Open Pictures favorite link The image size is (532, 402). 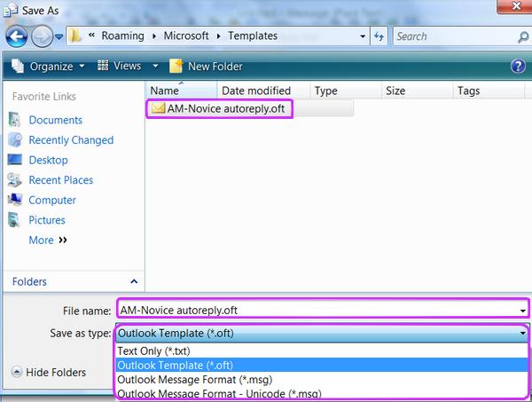coord(47,220)
